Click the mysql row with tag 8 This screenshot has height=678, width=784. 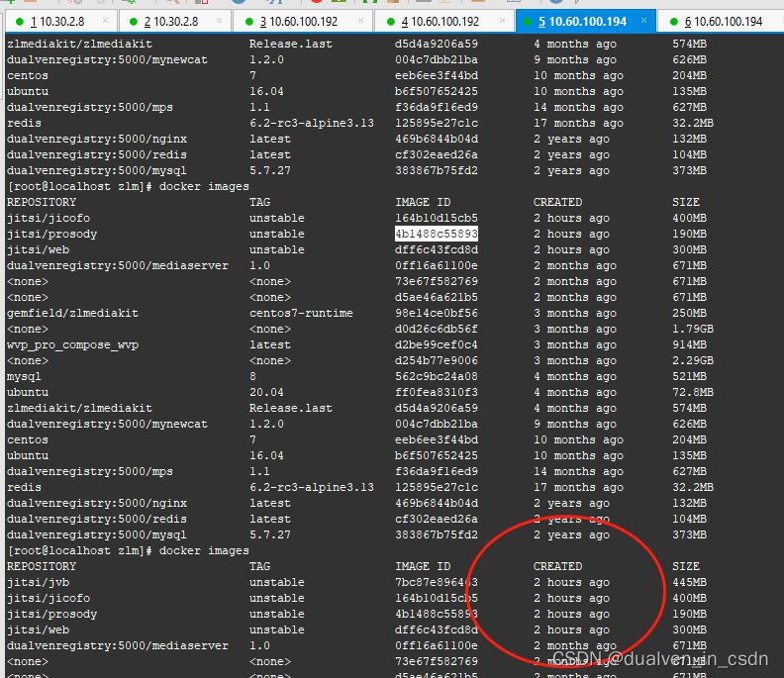pos(356,376)
